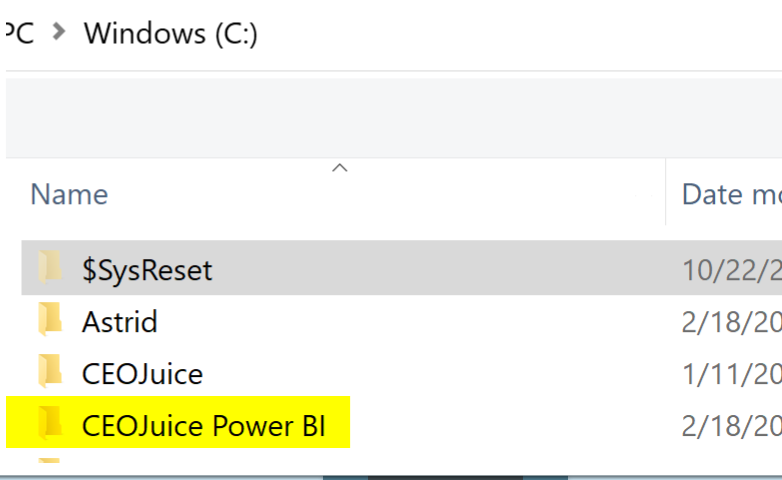Go to Windows (C:) in the breadcrumb

click(x=171, y=34)
